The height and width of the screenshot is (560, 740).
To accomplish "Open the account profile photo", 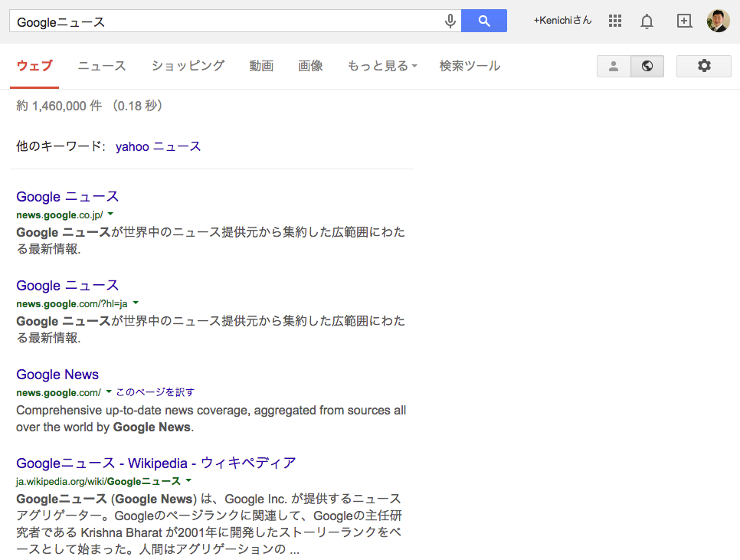I will tap(719, 21).
